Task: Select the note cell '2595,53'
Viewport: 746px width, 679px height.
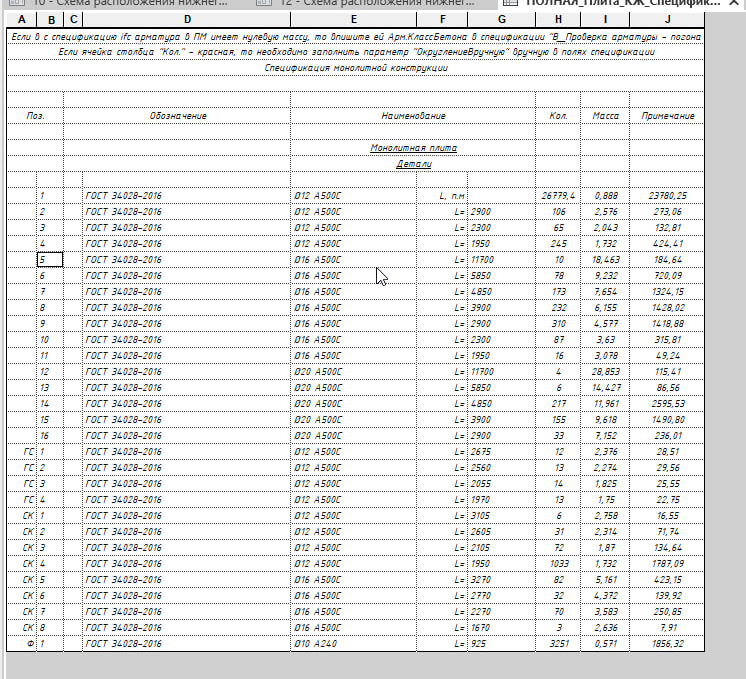Action: 667,403
